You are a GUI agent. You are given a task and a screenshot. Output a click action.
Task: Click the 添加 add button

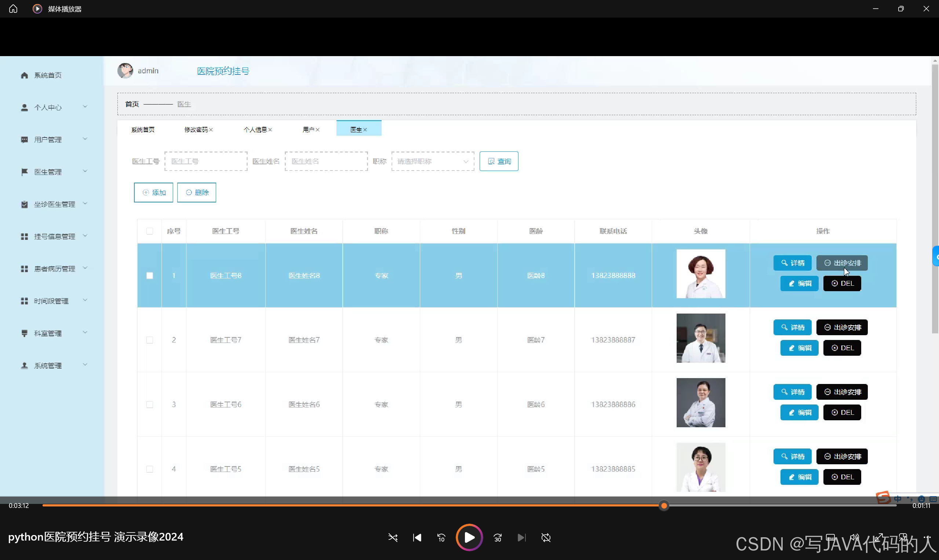(153, 193)
